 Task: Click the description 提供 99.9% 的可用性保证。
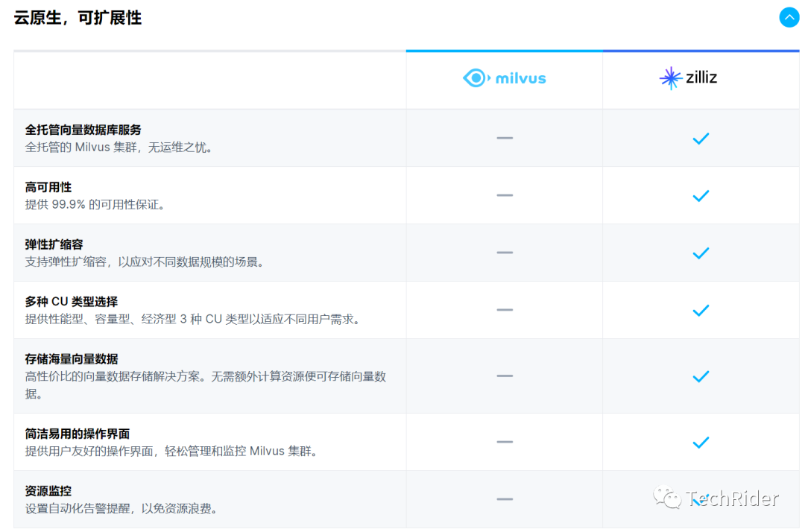tap(95, 205)
